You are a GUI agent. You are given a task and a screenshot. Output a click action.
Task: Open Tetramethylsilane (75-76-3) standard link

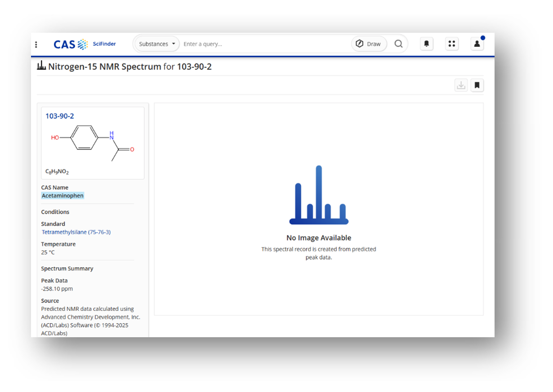coord(76,232)
